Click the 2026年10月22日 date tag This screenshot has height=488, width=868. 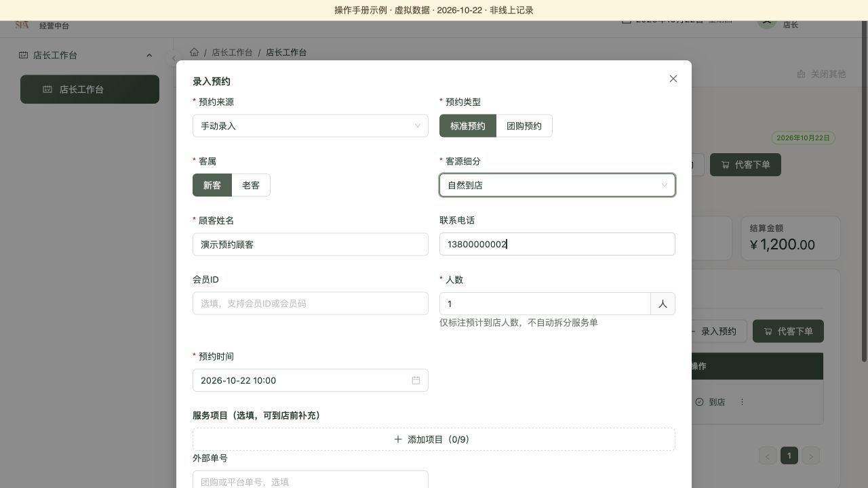(x=804, y=138)
